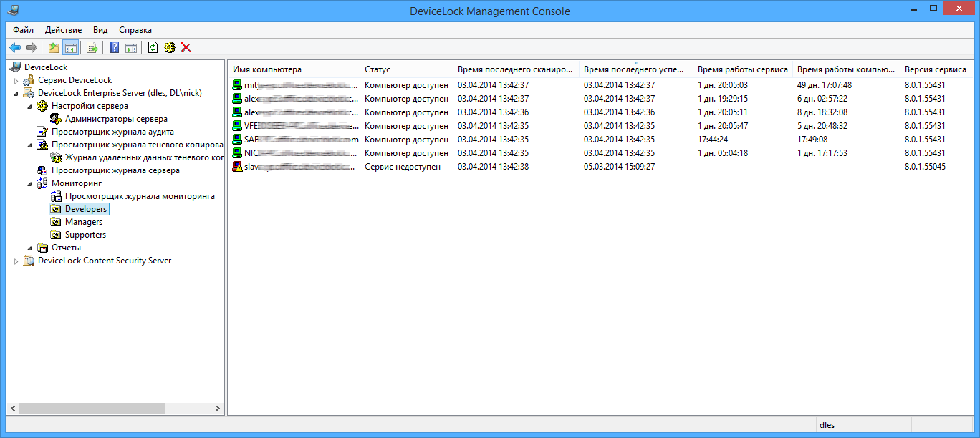Click the 8.0.1.55045 version cell
Screen dimensions: 980x438
pos(925,167)
